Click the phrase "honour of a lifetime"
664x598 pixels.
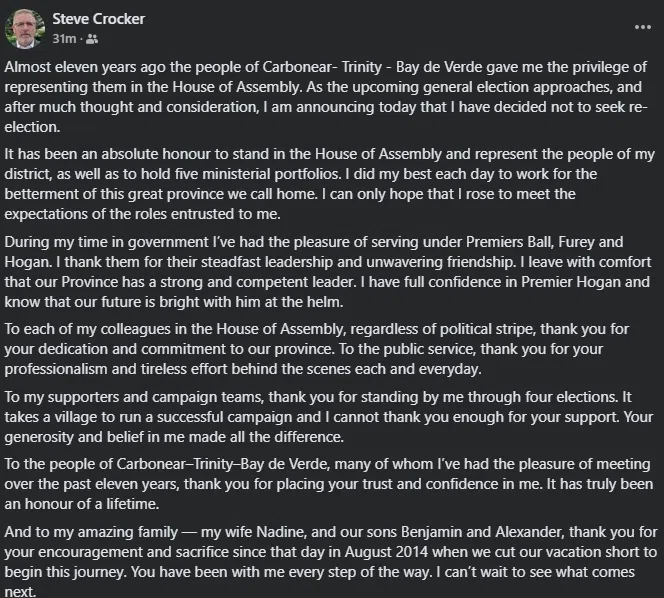click(x=65, y=505)
